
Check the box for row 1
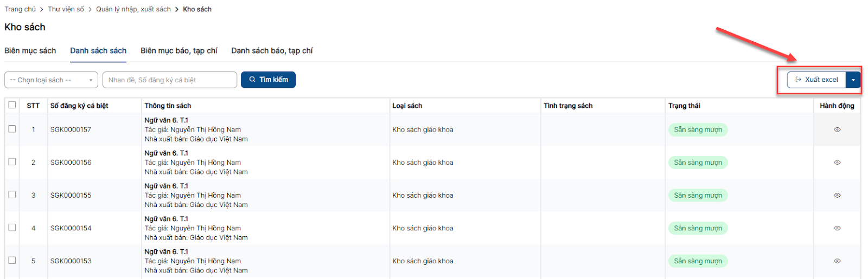pos(12,129)
